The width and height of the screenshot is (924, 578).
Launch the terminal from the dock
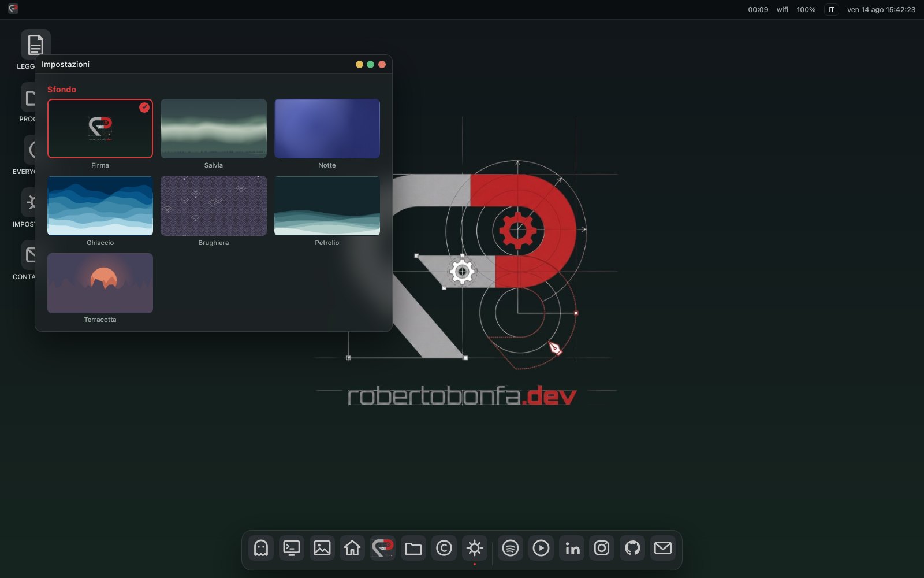click(x=292, y=548)
